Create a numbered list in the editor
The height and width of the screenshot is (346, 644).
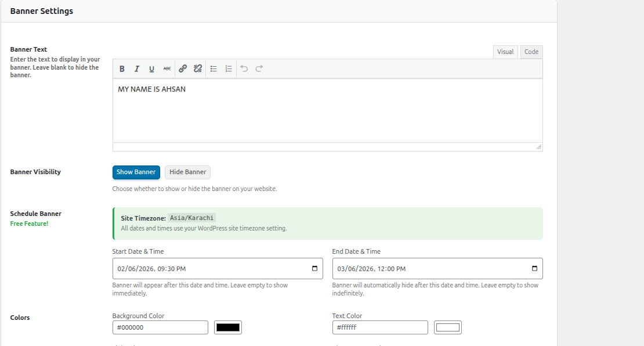pyautogui.click(x=228, y=69)
